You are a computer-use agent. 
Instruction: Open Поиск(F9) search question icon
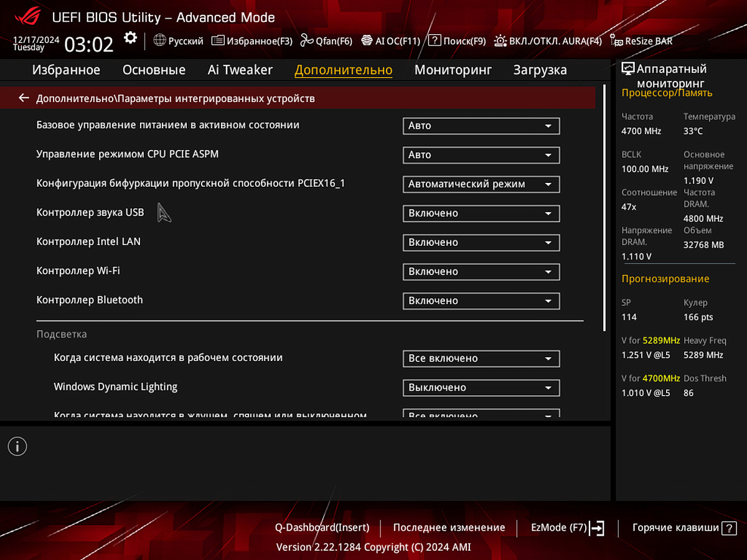coord(435,40)
